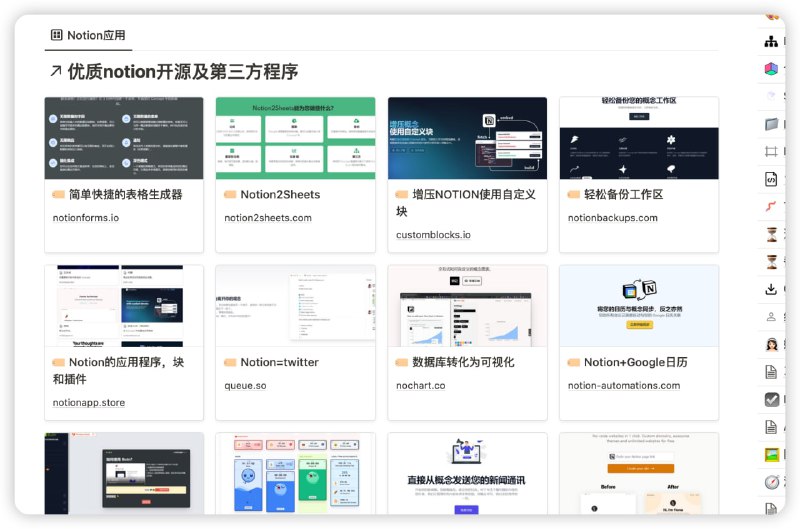800x529 pixels.
Task: Open the 增压NOTION使用自定义块 card thumbnail
Action: [x=467, y=138]
